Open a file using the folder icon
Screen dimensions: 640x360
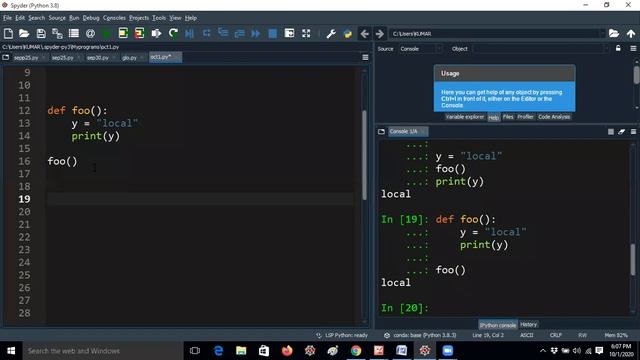(24, 33)
